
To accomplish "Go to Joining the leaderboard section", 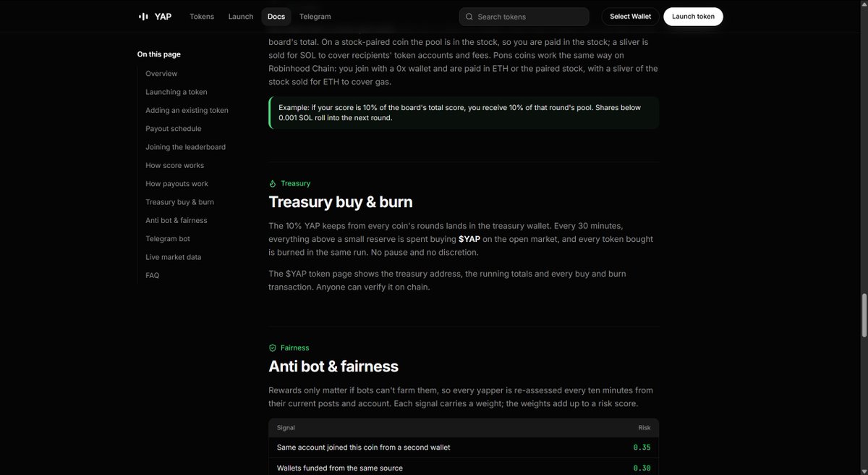I will click(185, 147).
